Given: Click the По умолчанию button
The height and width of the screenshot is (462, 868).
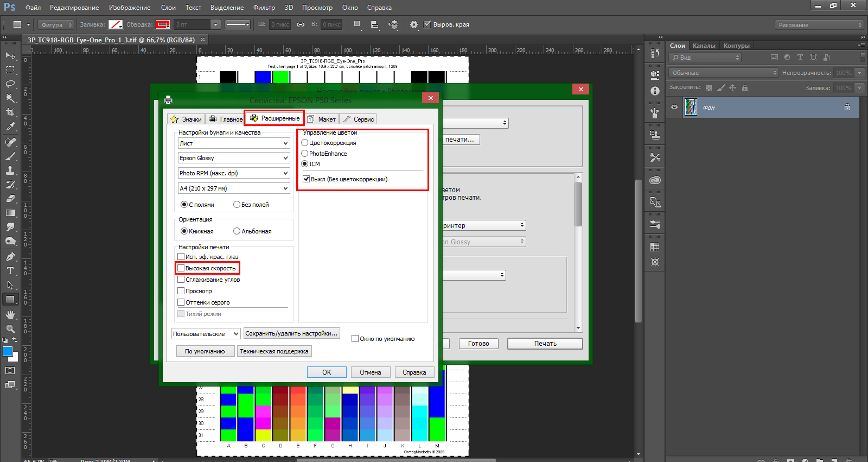Looking at the screenshot, I should pyautogui.click(x=205, y=351).
